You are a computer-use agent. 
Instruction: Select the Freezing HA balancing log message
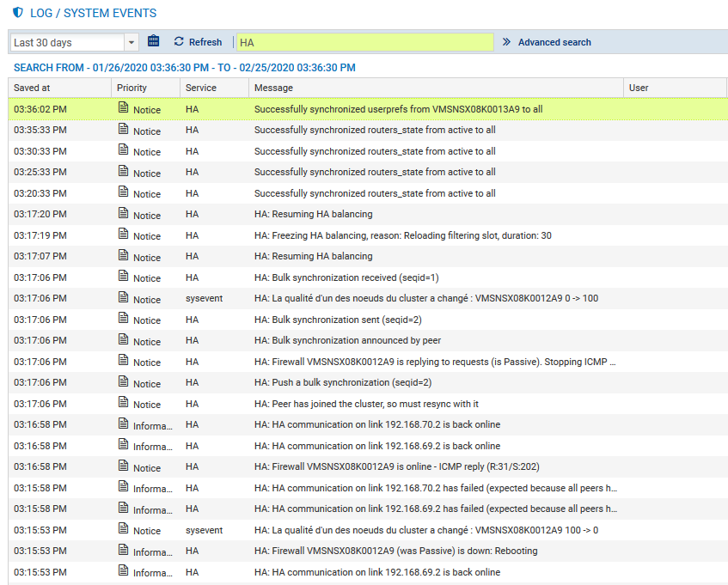tap(402, 235)
